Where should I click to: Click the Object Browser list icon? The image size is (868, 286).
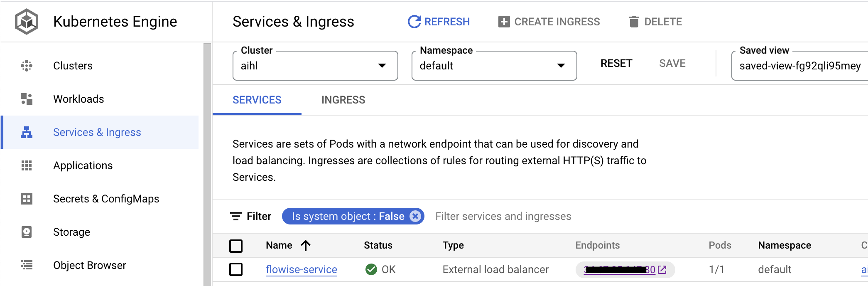27,265
